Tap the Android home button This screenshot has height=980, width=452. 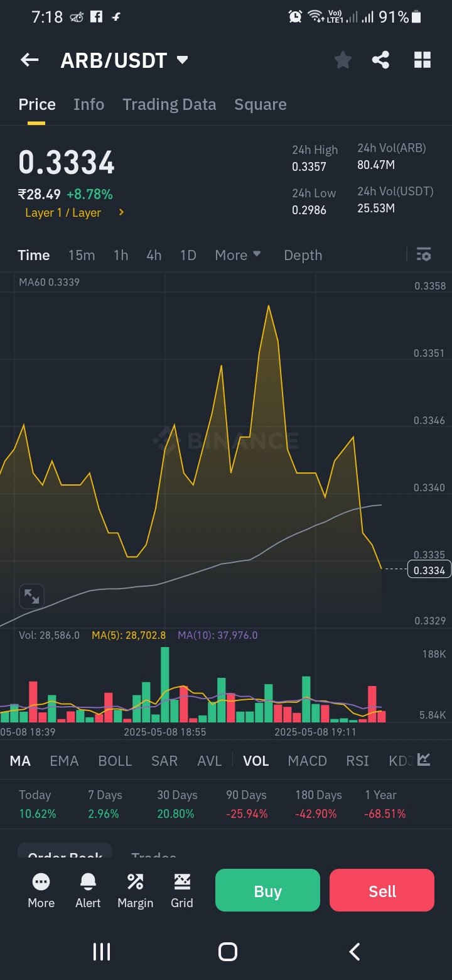click(x=228, y=952)
